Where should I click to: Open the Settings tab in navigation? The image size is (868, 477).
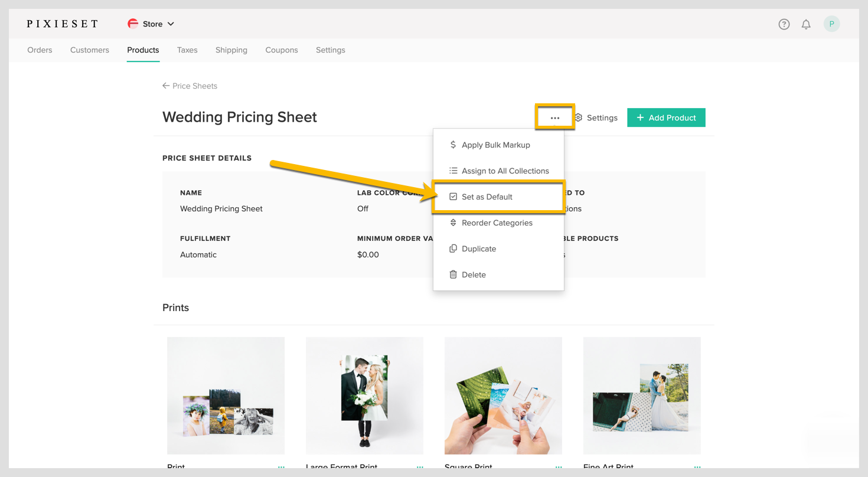331,50
